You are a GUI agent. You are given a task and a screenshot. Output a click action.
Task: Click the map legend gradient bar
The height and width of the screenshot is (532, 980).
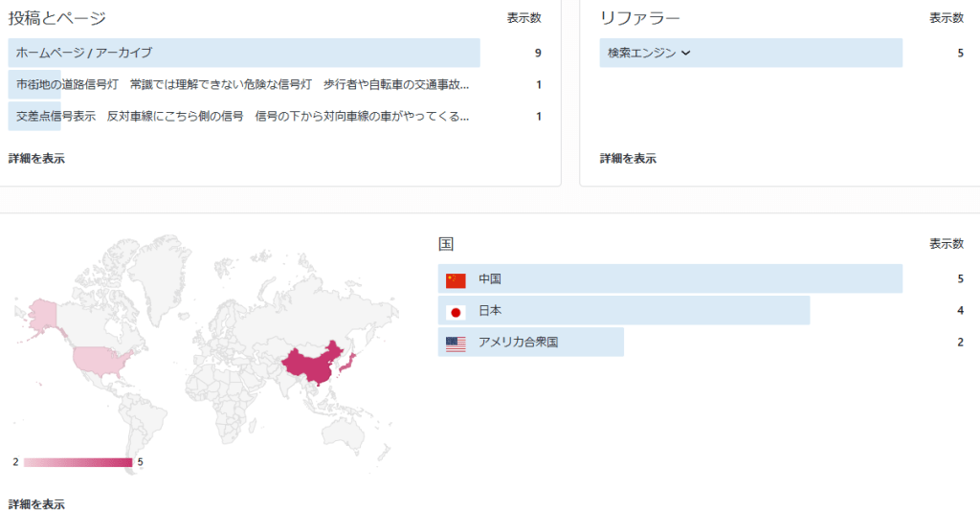tap(78, 462)
